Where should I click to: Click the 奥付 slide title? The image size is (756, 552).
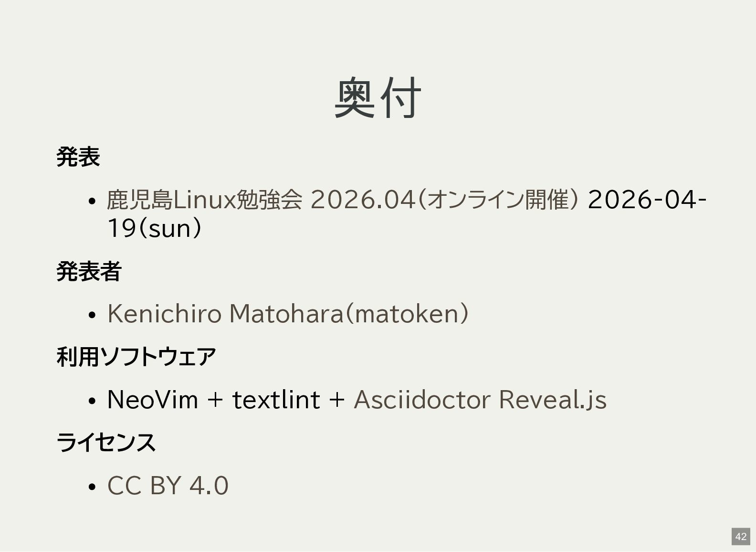pyautogui.click(x=377, y=98)
